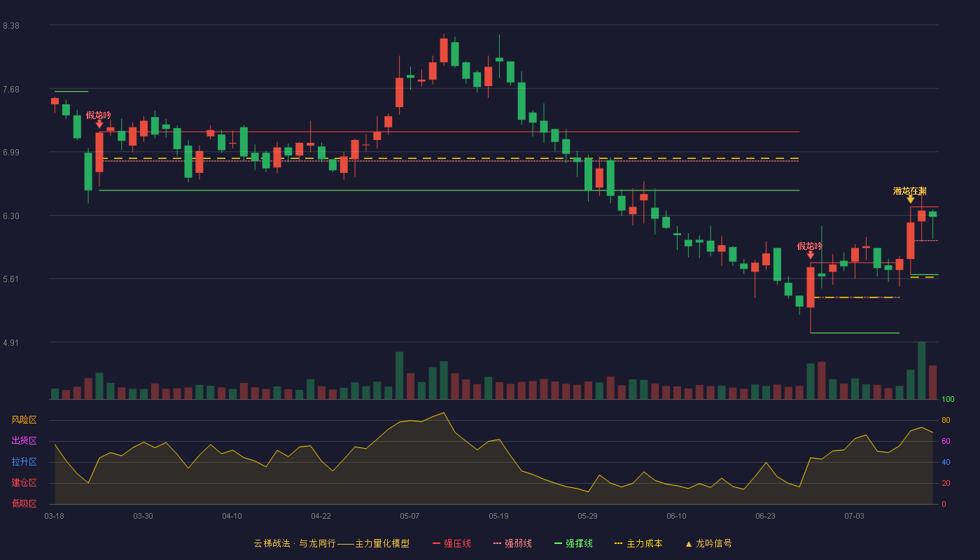Click the 03-18 date label
980x560 pixels.
pos(54,516)
